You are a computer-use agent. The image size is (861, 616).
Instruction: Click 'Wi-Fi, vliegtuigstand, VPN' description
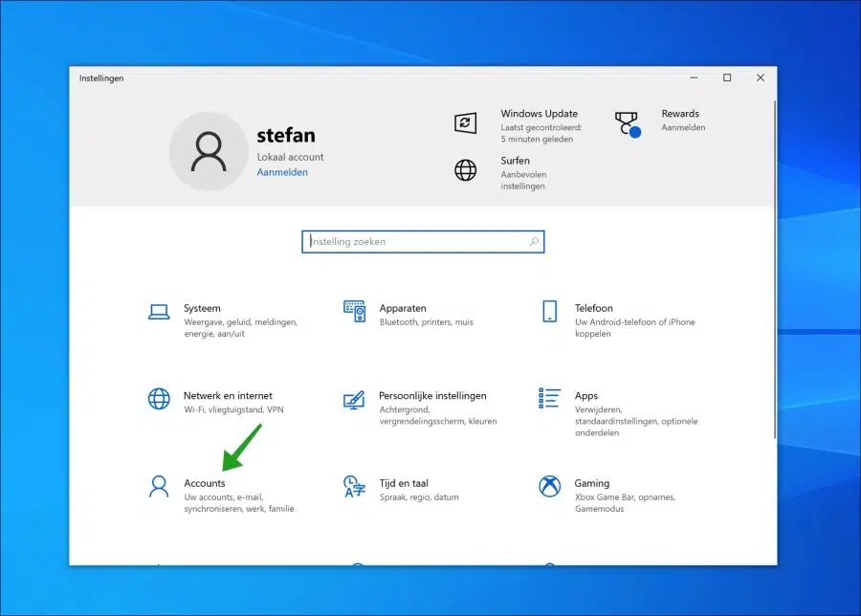click(233, 409)
